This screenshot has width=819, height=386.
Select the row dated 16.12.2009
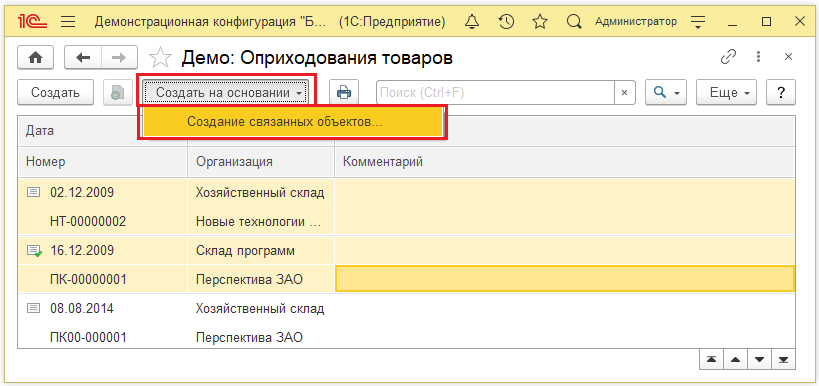[82, 251]
